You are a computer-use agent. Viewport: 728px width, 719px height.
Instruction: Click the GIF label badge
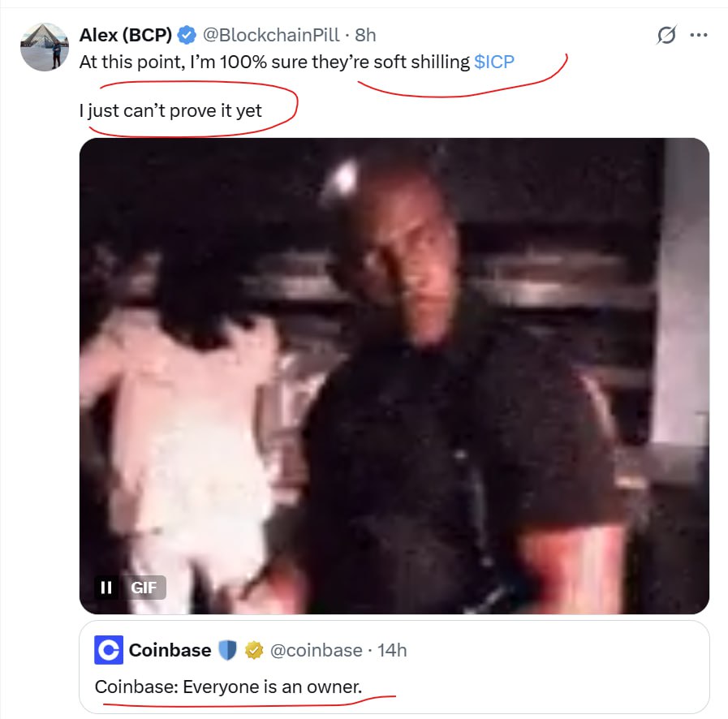144,587
